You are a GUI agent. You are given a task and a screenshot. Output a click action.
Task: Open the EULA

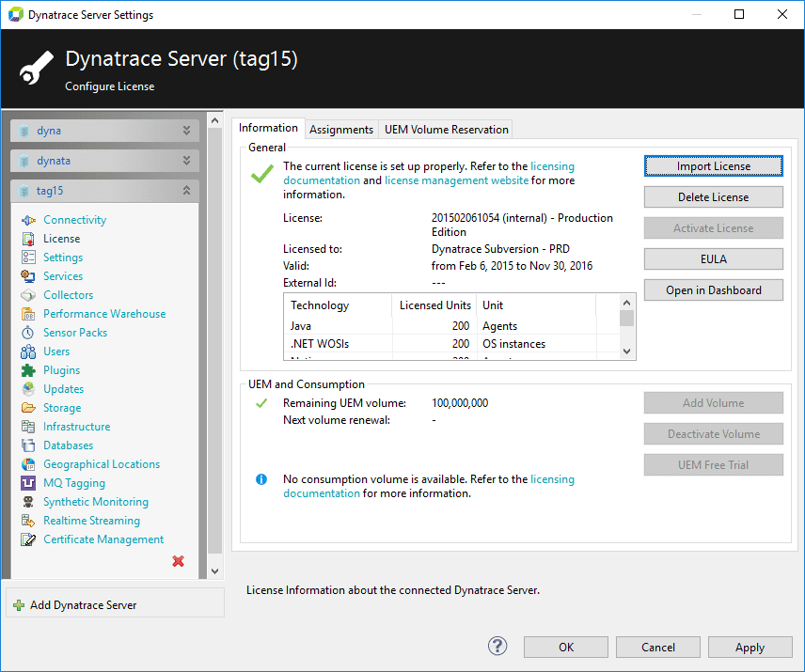click(713, 259)
